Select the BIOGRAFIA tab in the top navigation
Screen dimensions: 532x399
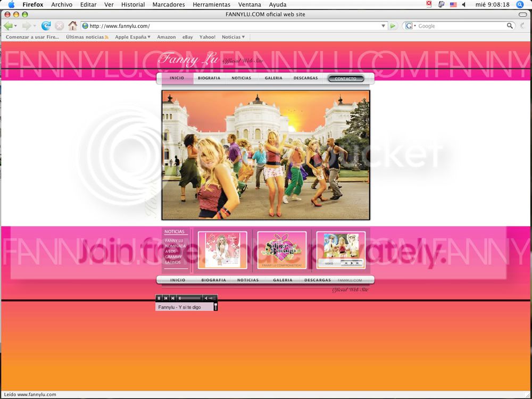[209, 78]
